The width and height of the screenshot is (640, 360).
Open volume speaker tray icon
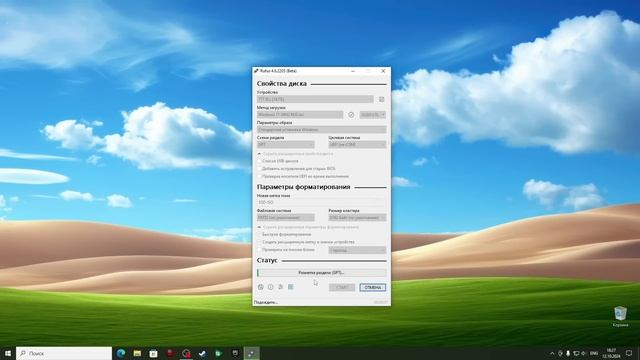point(584,353)
